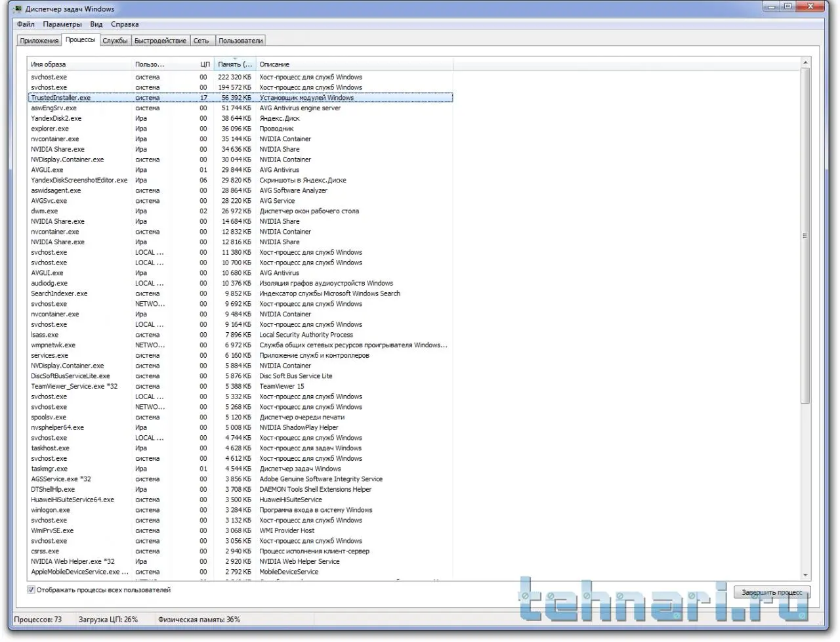Click 'Диспетчер окон рабочего стола' description

click(309, 211)
